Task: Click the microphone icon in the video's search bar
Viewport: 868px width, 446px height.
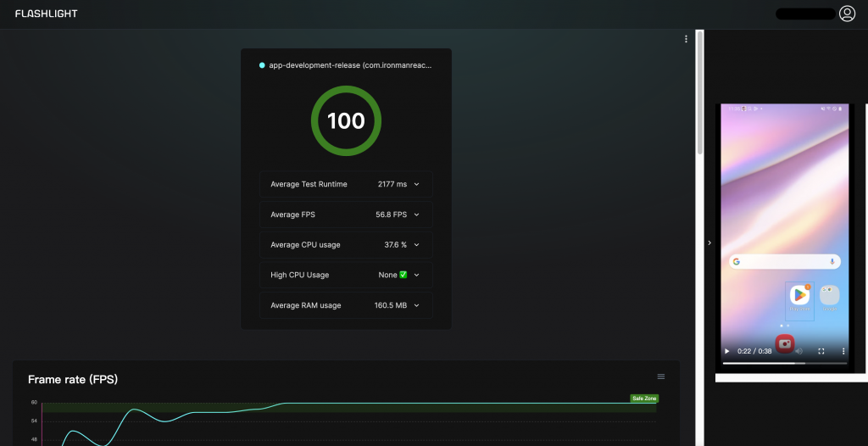Action: 832,261
